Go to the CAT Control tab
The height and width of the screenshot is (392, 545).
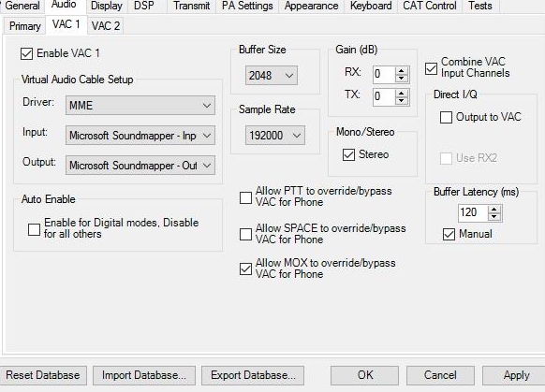coord(430,6)
